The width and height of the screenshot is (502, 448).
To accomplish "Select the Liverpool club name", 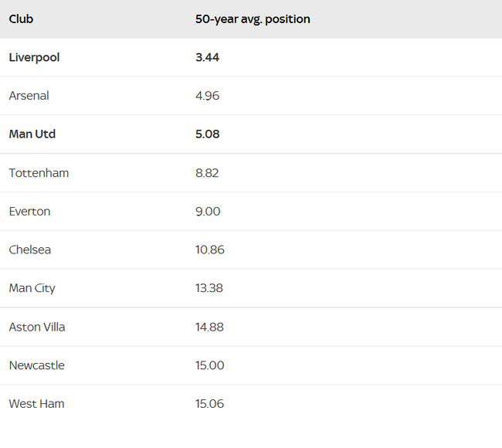I will [34, 57].
